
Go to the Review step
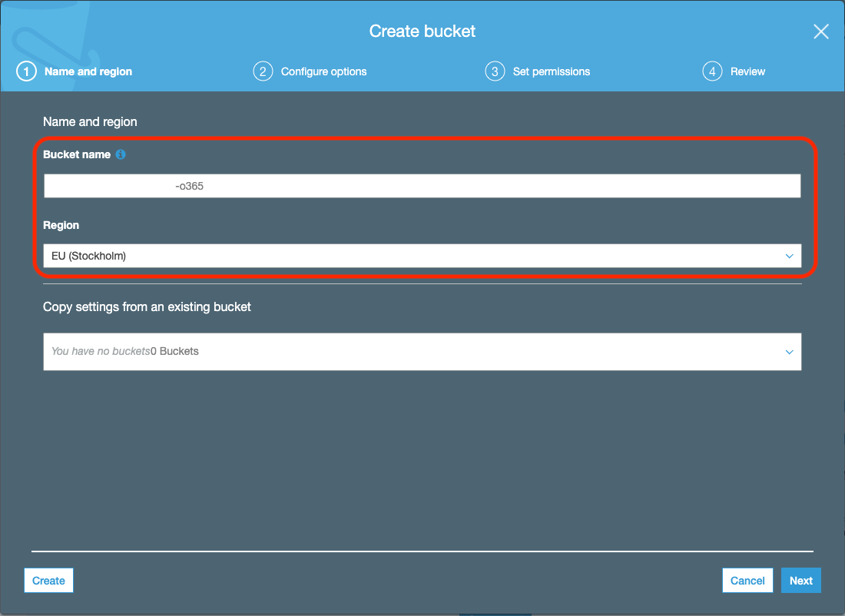point(734,71)
